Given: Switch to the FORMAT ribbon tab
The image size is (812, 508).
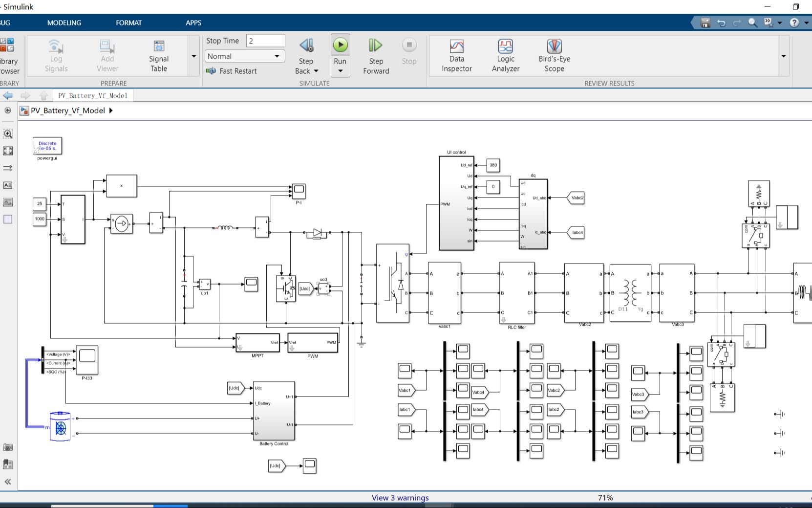Looking at the screenshot, I should click(x=128, y=22).
